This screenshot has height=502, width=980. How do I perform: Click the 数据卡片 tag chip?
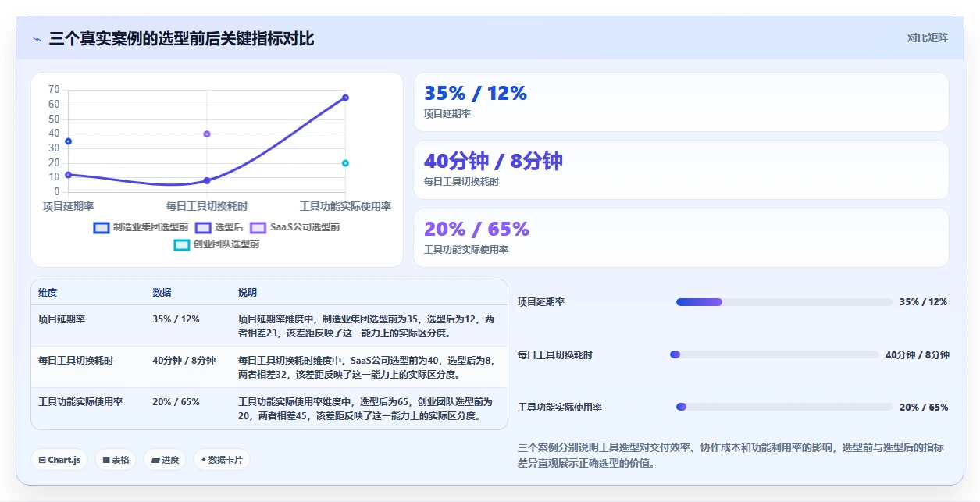222,460
